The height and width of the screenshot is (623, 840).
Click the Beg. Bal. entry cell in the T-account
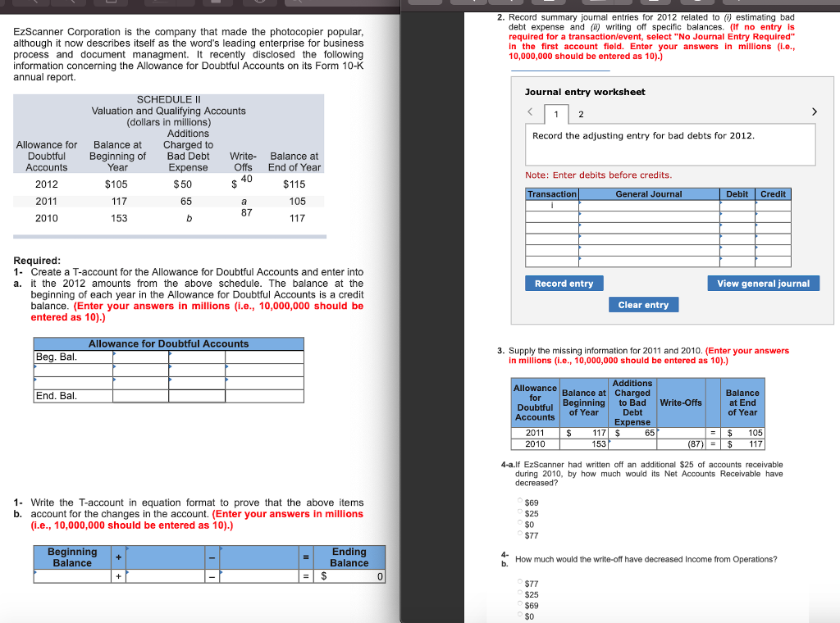pos(139,357)
